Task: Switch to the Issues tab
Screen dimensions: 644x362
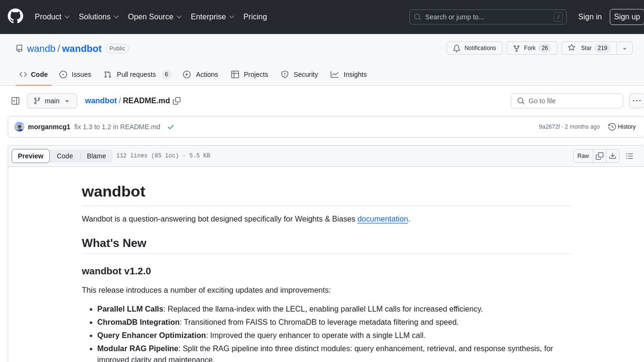Action: (x=75, y=74)
